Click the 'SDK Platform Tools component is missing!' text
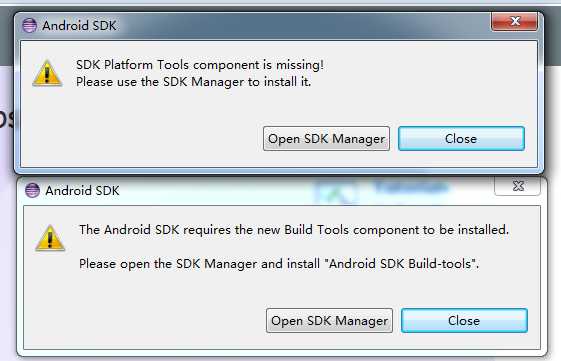Screen dimensions: 561x361 click(200, 65)
